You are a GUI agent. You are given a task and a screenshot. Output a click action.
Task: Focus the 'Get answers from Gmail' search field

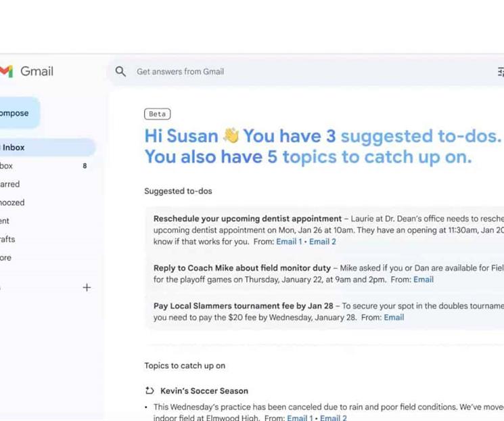tap(305, 72)
